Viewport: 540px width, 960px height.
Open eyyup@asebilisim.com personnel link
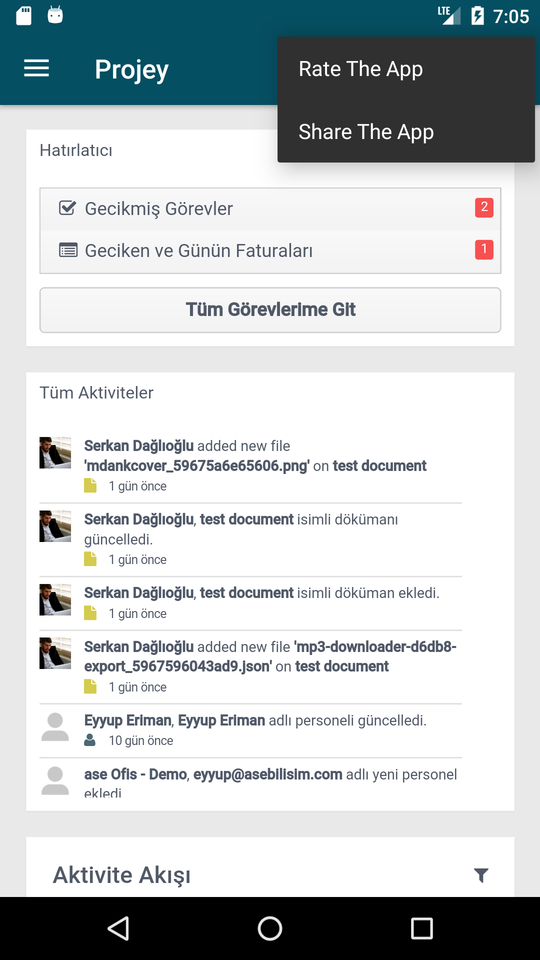pos(268,774)
